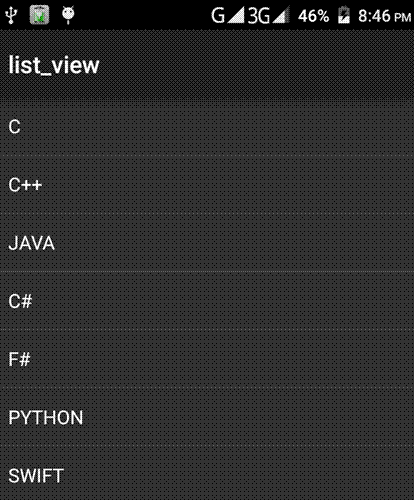Select the C list item
414x500 pixels.
click(207, 127)
